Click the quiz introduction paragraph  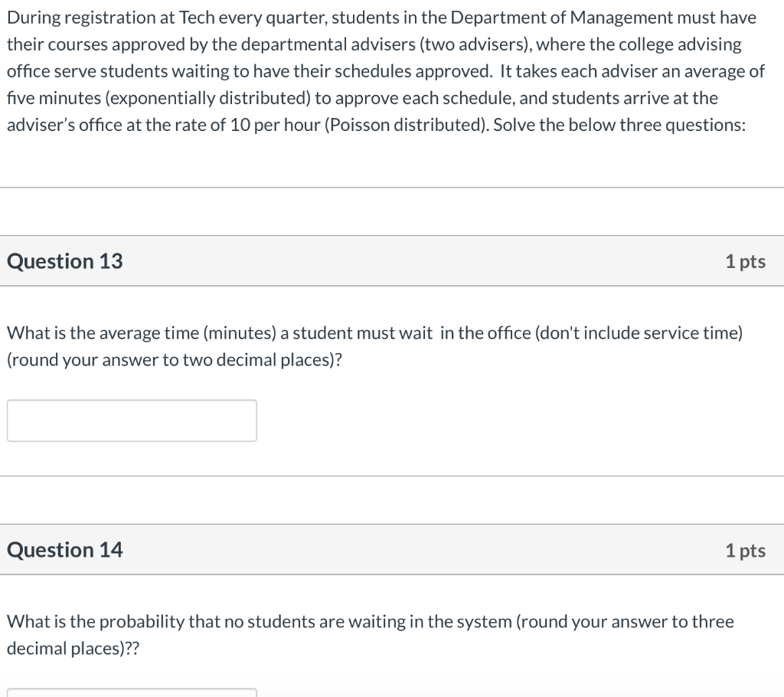pyautogui.click(x=383, y=70)
